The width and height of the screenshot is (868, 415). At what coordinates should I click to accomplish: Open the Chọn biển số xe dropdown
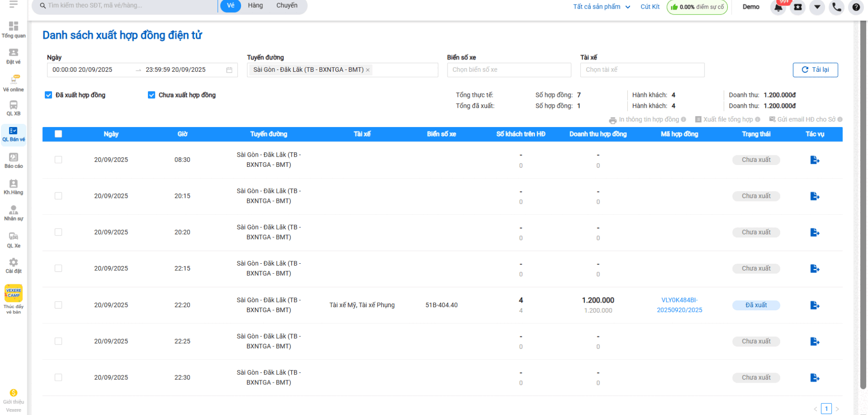(x=509, y=70)
